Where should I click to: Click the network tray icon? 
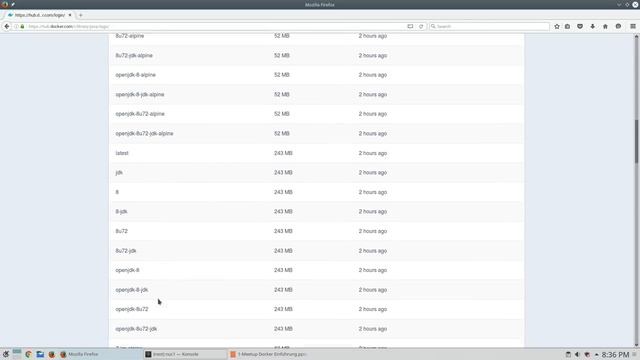[x=587, y=354]
